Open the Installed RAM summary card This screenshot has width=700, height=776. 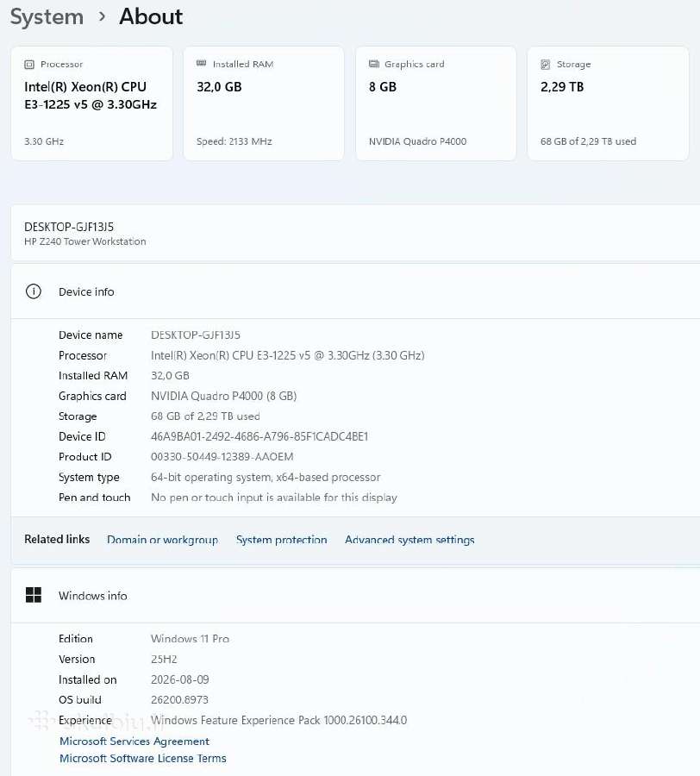pyautogui.click(x=264, y=103)
